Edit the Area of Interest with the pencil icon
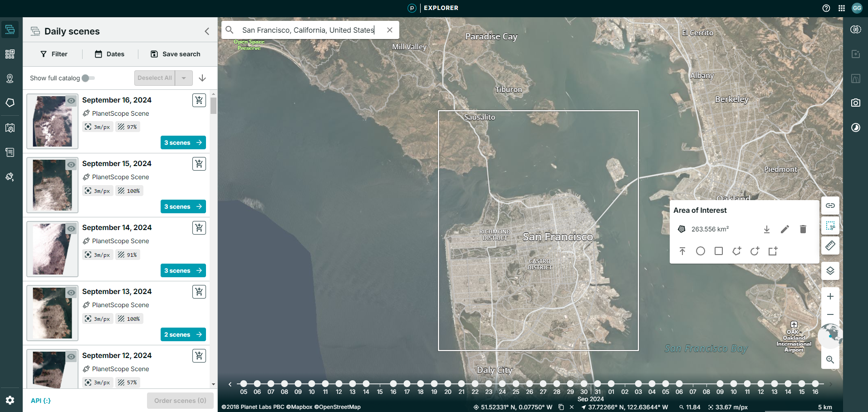The height and width of the screenshot is (412, 868). tap(785, 229)
